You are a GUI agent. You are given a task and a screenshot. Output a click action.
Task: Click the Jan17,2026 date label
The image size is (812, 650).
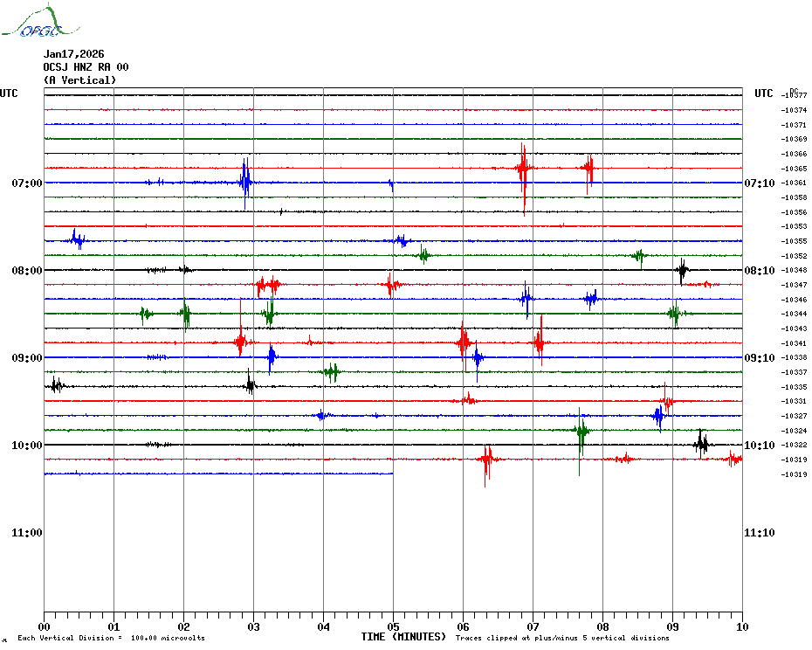[73, 54]
